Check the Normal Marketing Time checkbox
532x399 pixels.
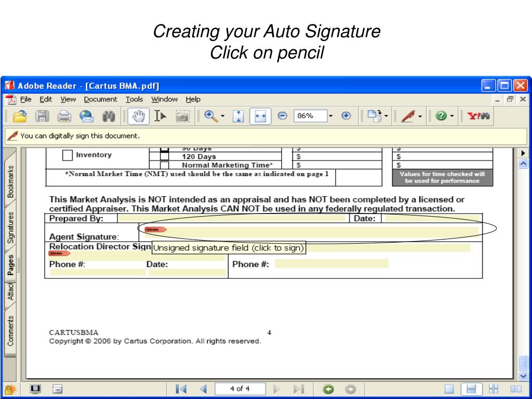(x=165, y=165)
